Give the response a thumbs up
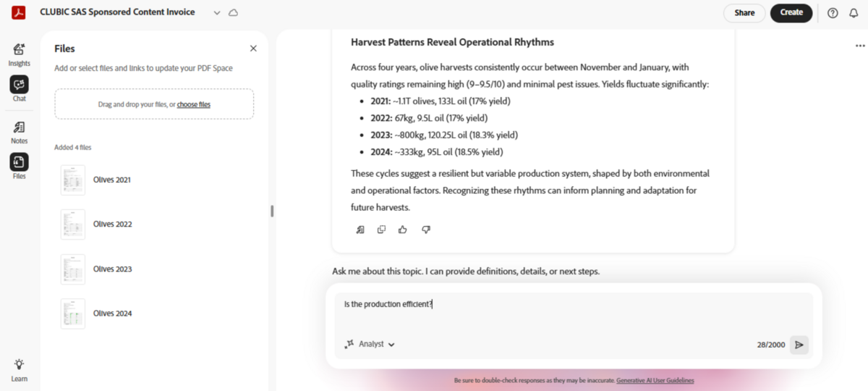 (403, 230)
